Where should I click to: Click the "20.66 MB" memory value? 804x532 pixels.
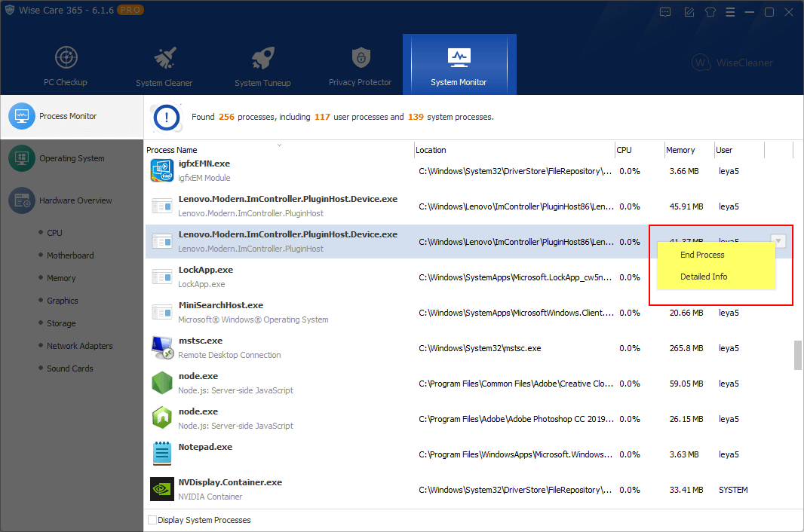point(686,313)
